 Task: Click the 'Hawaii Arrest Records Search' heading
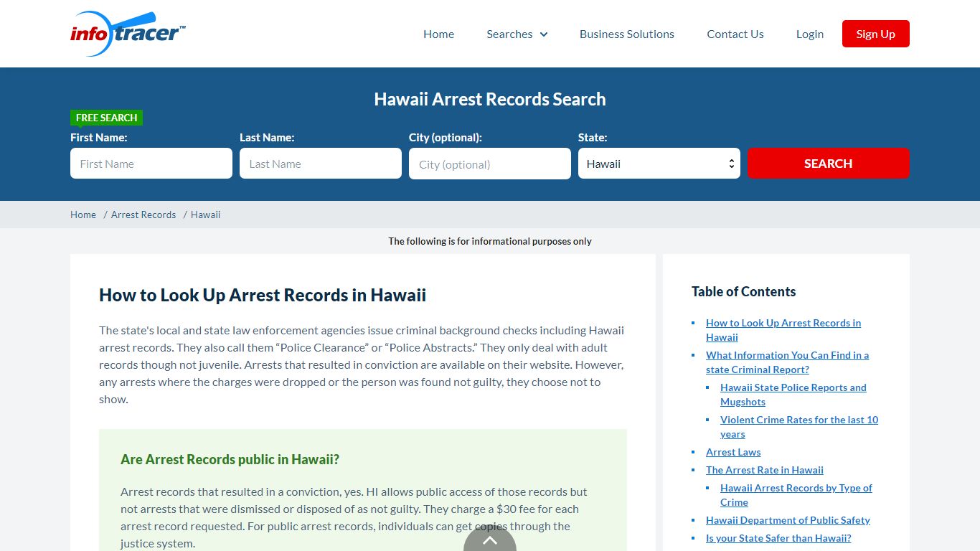pyautogui.click(x=490, y=99)
